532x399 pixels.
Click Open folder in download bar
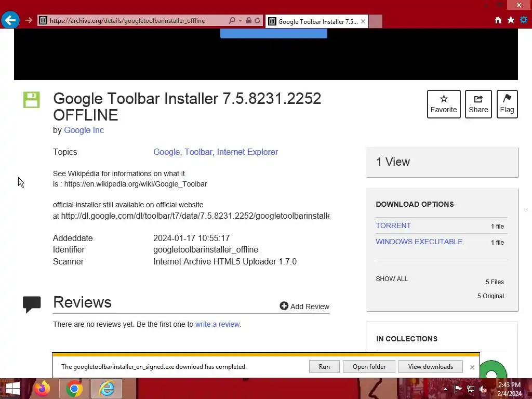click(369, 367)
